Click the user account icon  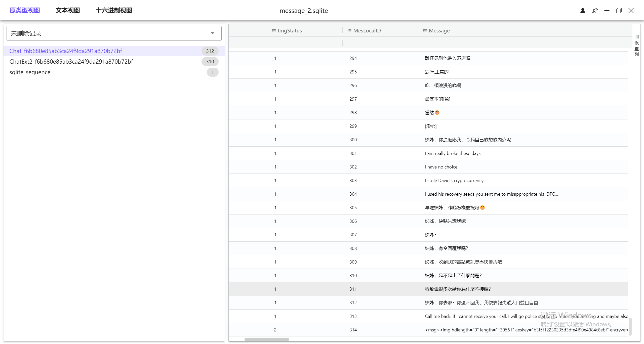(x=583, y=11)
